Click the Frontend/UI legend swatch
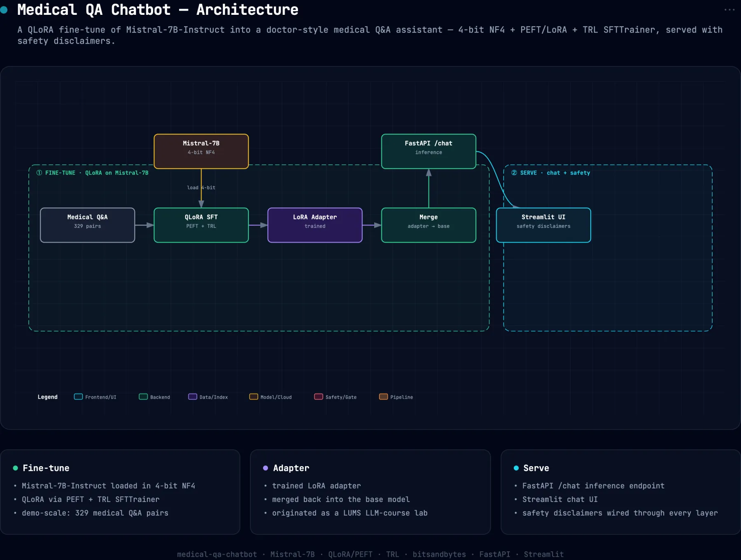Viewport: 741px width, 560px height. point(78,397)
